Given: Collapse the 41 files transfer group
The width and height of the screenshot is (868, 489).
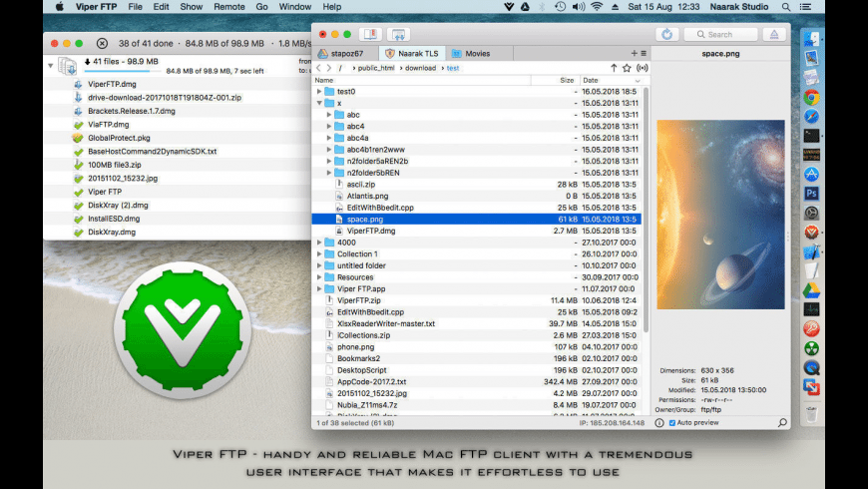Looking at the screenshot, I should click(50, 66).
